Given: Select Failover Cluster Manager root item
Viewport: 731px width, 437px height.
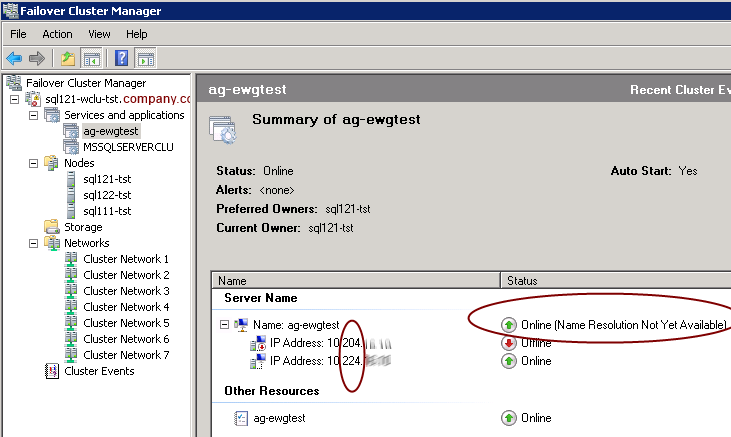Looking at the screenshot, I should tap(86, 83).
